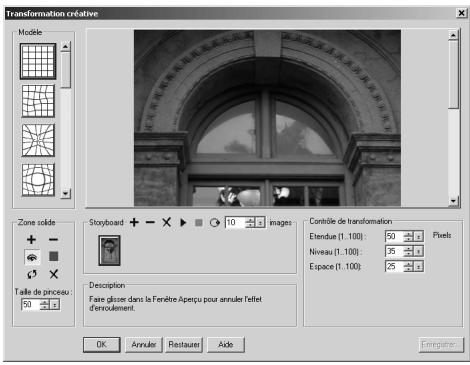Screen dimensions: 470x365
Task: Open the Espace slider popup button
Action: 419,266
